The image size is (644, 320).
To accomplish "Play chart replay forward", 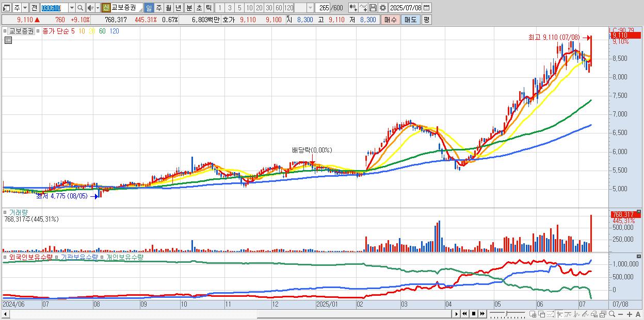I will click(456, 314).
